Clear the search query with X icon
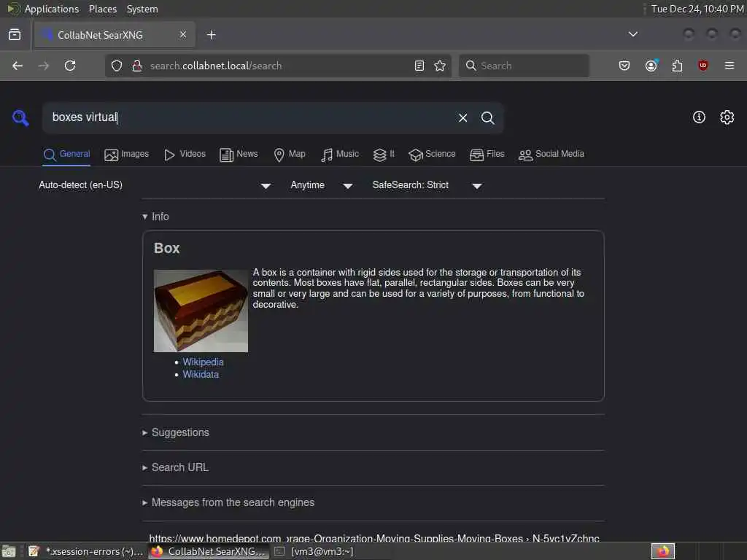The image size is (747, 560). pyautogui.click(x=462, y=117)
